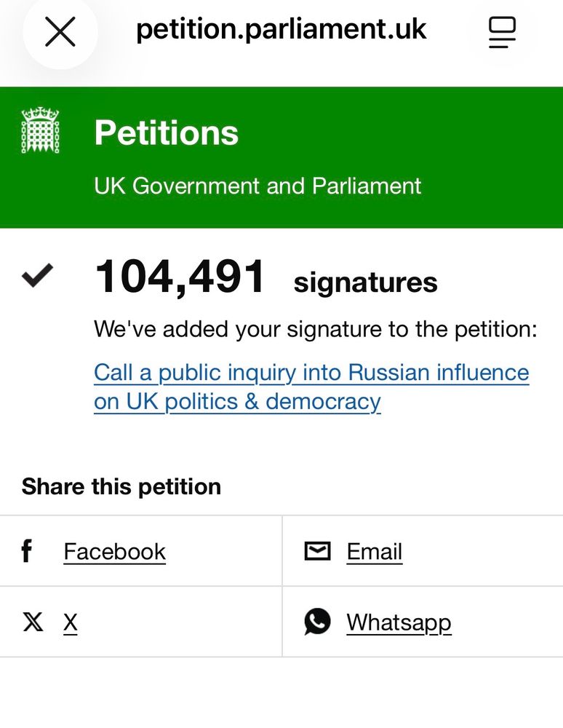This screenshot has width=563, height=728.
Task: Click the Parliament portcullis crown logo
Action: [x=40, y=131]
